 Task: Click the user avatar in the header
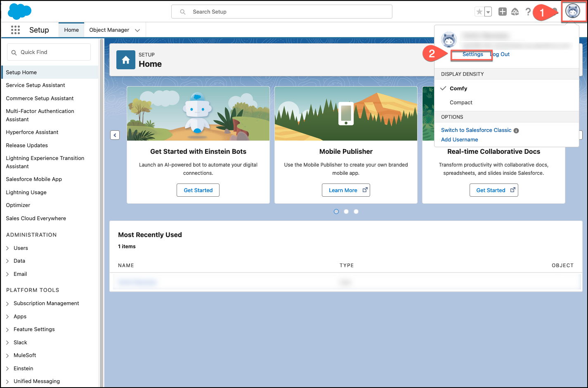573,12
